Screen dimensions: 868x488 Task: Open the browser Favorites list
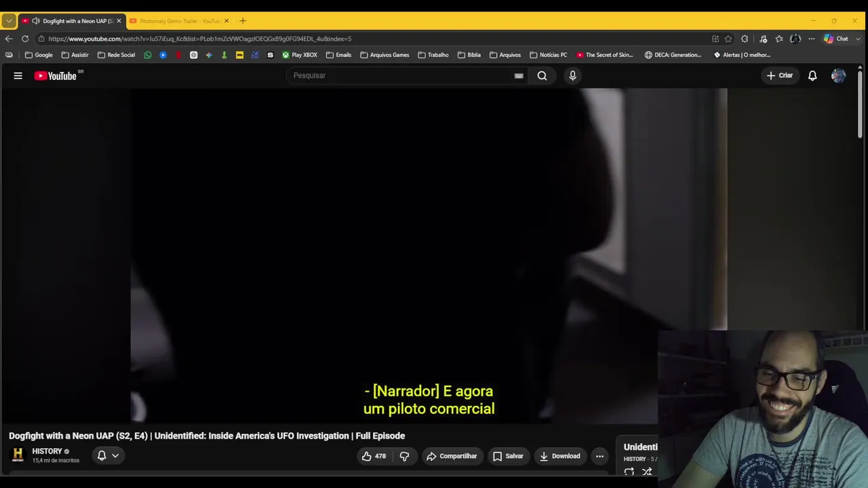click(x=779, y=39)
